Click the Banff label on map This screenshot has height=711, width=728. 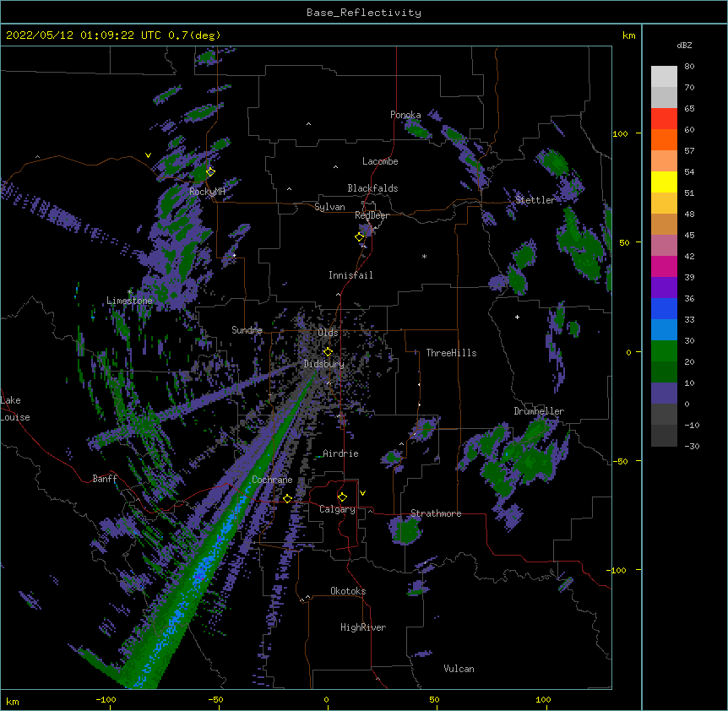pos(105,479)
